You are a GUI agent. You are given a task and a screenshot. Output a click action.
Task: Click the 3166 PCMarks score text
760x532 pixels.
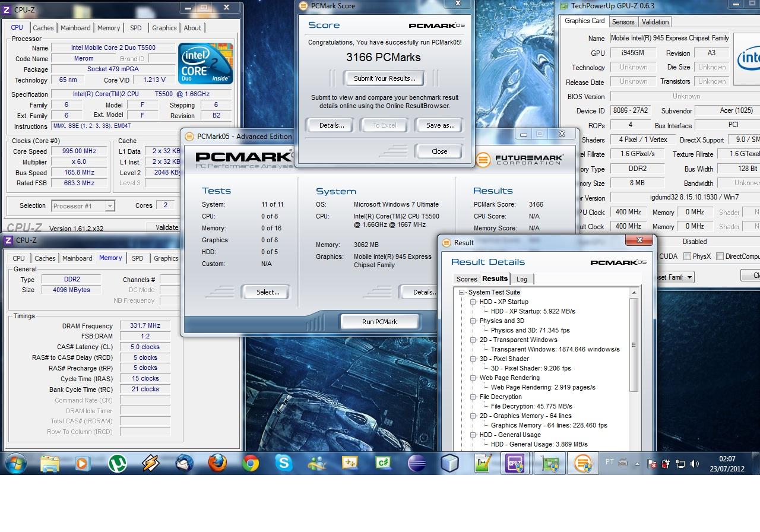tap(384, 58)
